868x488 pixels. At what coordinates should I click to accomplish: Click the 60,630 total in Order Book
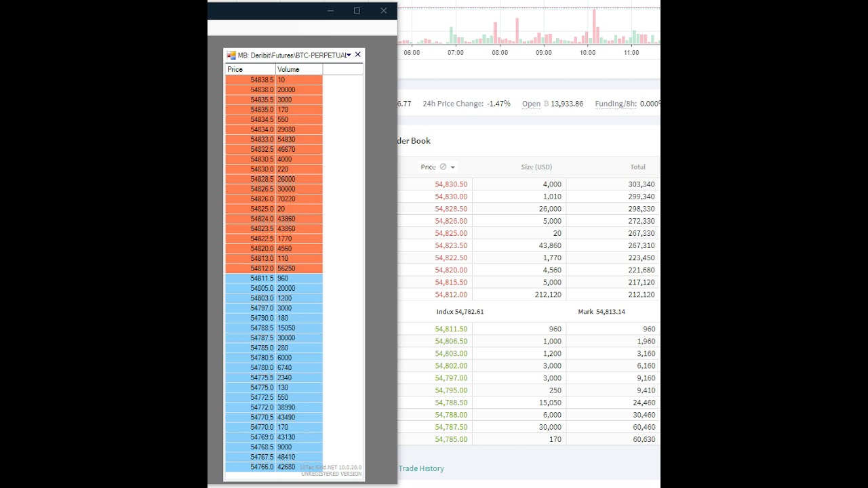(x=644, y=439)
